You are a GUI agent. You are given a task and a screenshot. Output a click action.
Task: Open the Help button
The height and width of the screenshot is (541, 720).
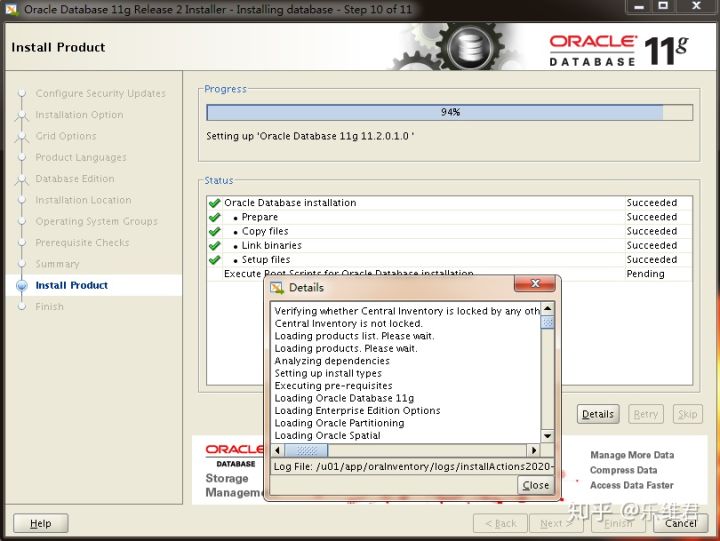[x=40, y=523]
